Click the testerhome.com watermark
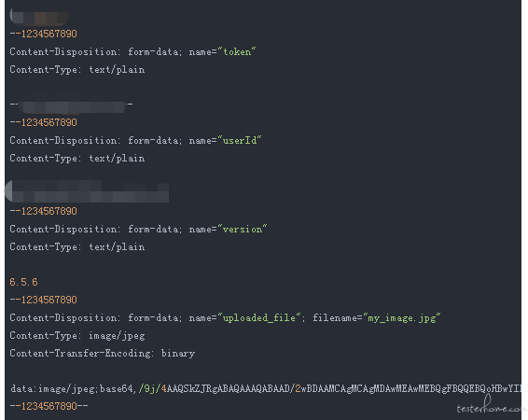 tap(490, 405)
